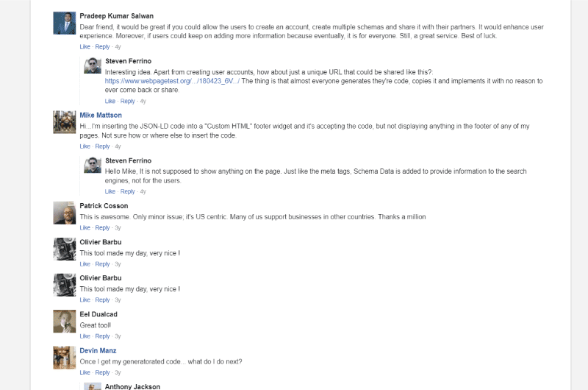Like Steven Ferrino's unique URL reply
The image size is (588, 390).
110,101
